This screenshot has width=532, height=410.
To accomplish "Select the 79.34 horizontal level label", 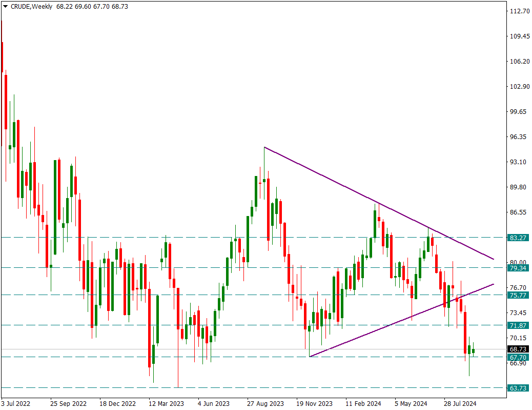I will pos(518,268).
